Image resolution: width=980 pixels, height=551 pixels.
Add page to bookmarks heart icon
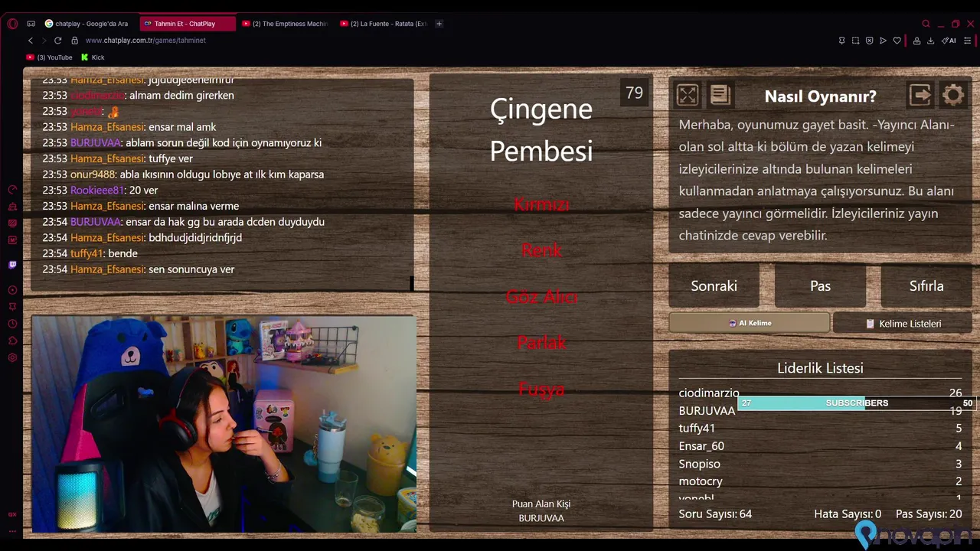897,41
